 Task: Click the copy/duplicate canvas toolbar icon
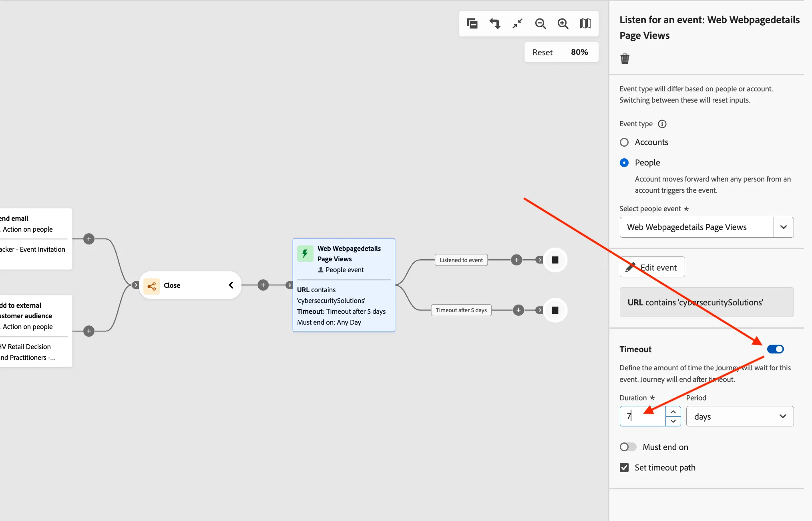pyautogui.click(x=472, y=24)
